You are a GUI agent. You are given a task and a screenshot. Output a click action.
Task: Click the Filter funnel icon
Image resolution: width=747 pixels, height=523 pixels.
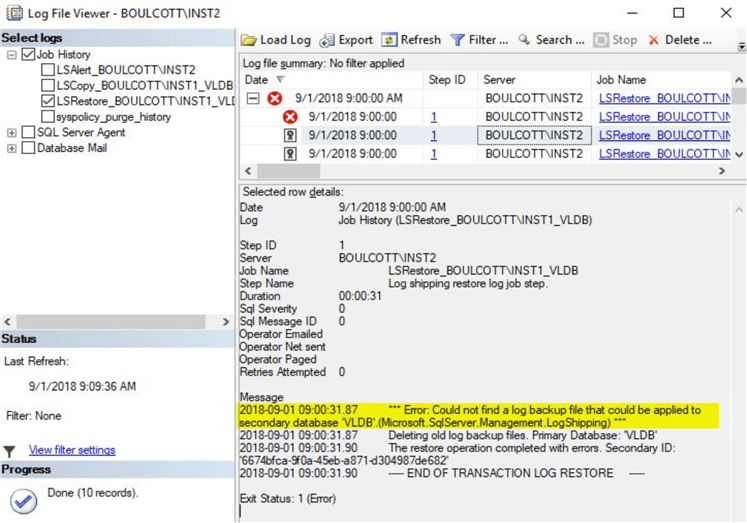coord(457,40)
